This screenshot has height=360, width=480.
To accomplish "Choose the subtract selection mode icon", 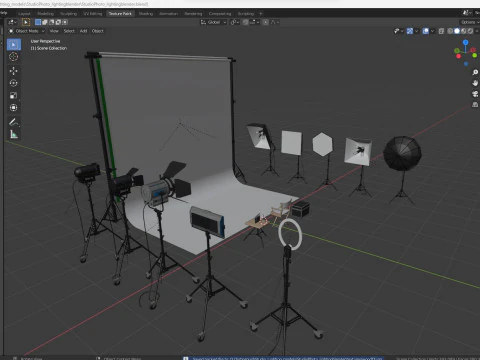I will [x=51, y=22].
